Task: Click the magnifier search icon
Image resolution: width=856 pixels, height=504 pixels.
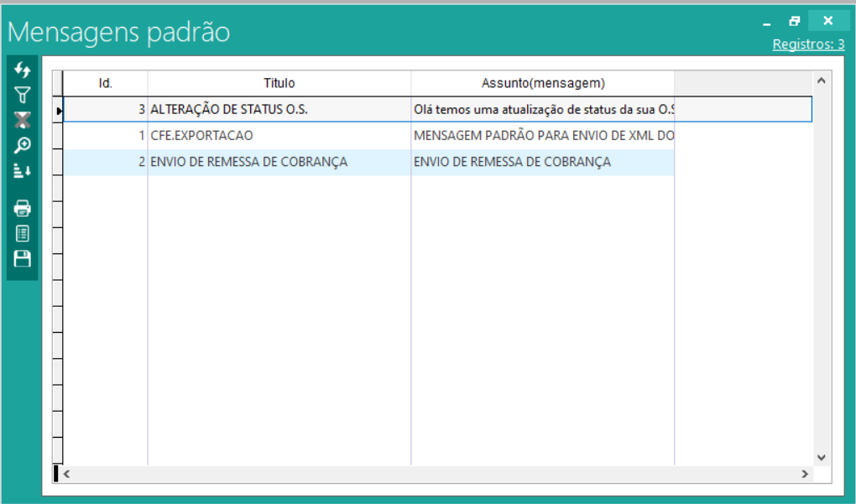Action: pos(23,145)
